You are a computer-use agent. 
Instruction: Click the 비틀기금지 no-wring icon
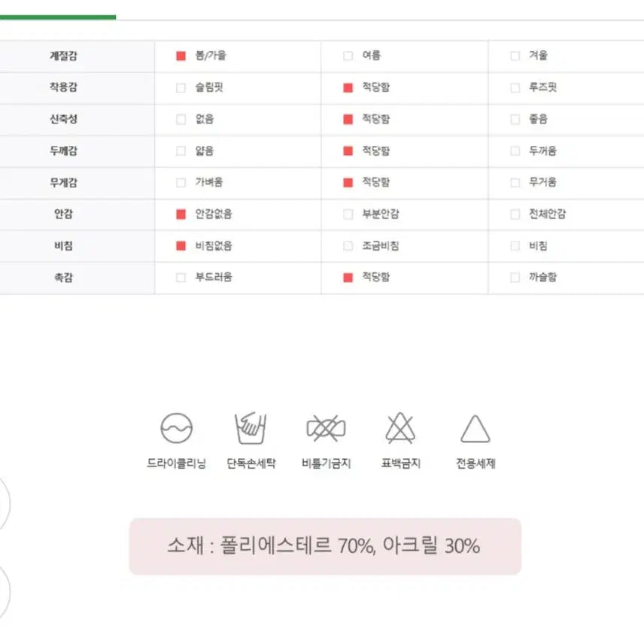tap(326, 428)
